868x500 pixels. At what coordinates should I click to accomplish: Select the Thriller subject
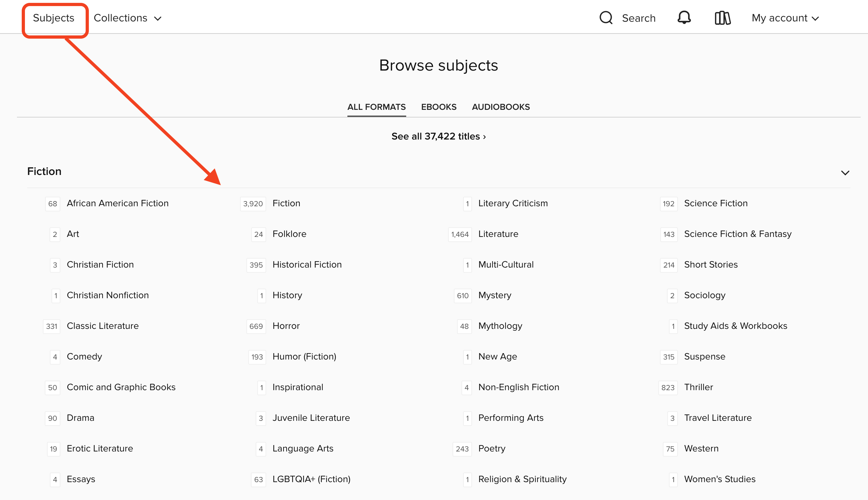[698, 387]
